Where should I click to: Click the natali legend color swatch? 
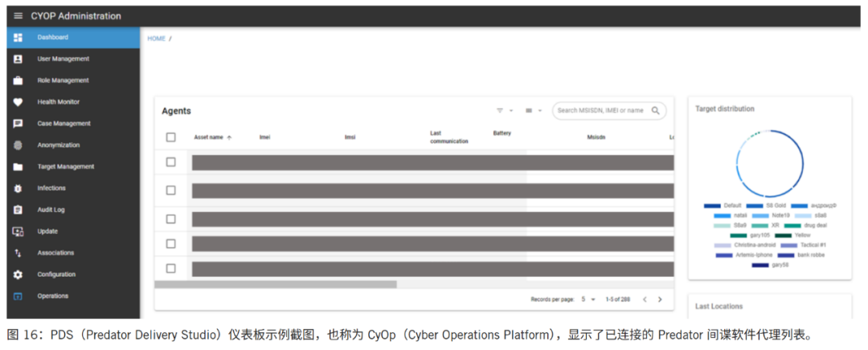(x=722, y=216)
